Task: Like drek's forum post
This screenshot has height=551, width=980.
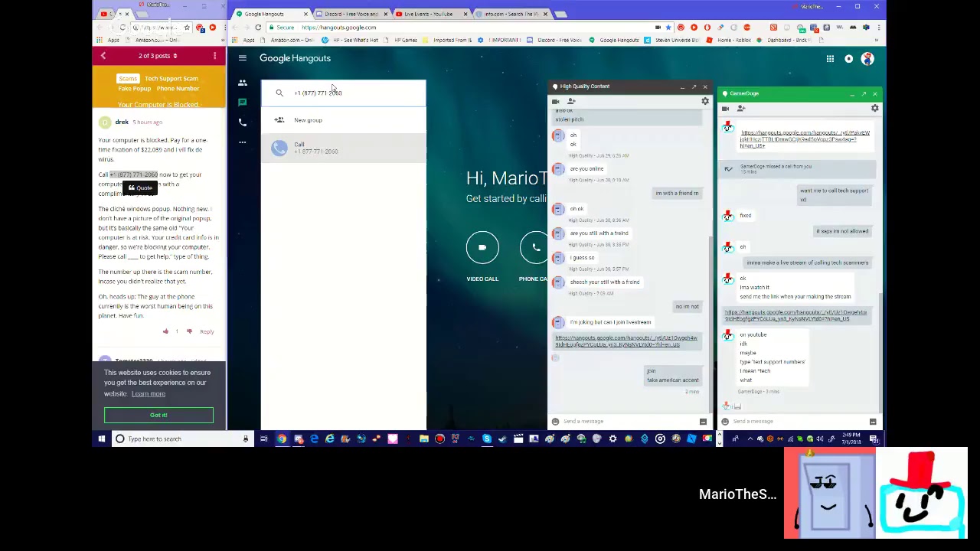Action: tap(165, 332)
